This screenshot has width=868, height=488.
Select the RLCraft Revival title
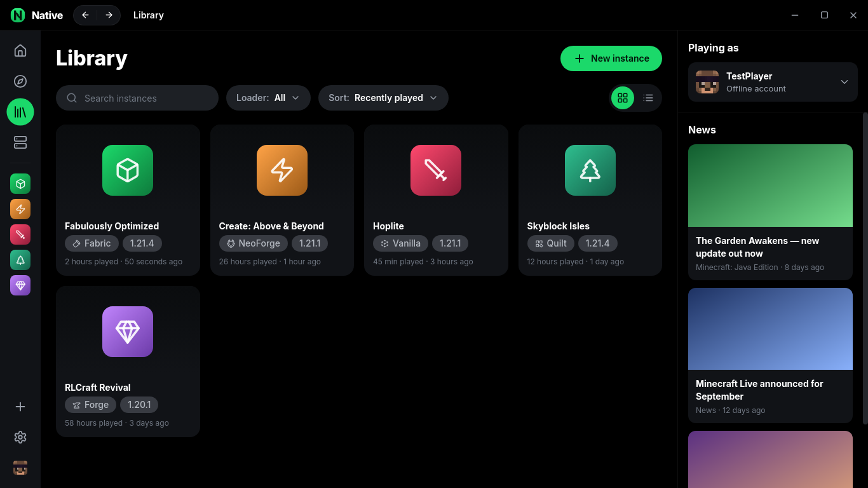[98, 388]
